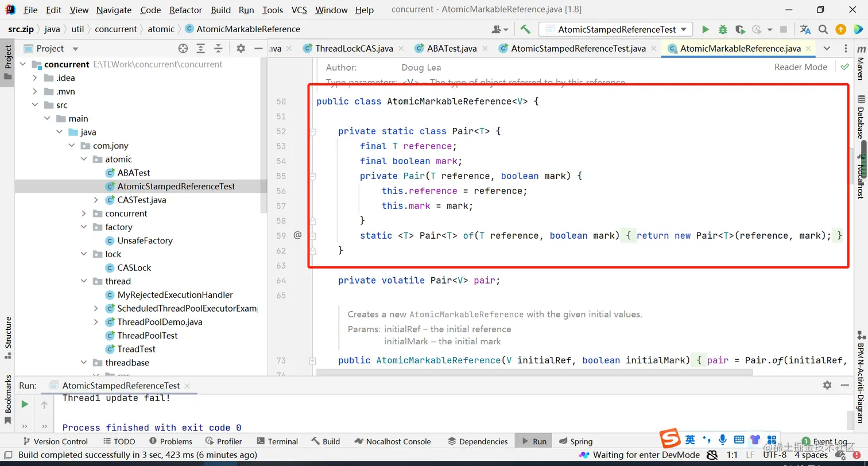Toggle Reader Mode in the editor
The width and height of the screenshot is (868, 466).
[x=800, y=67]
